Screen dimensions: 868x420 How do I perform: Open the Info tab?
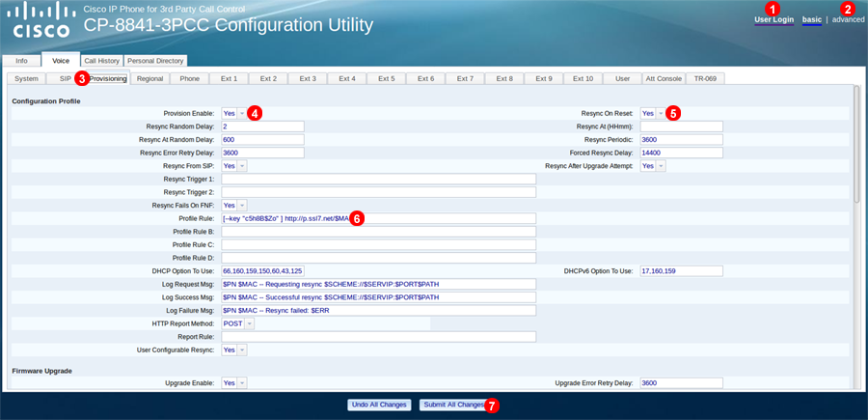pyautogui.click(x=21, y=61)
